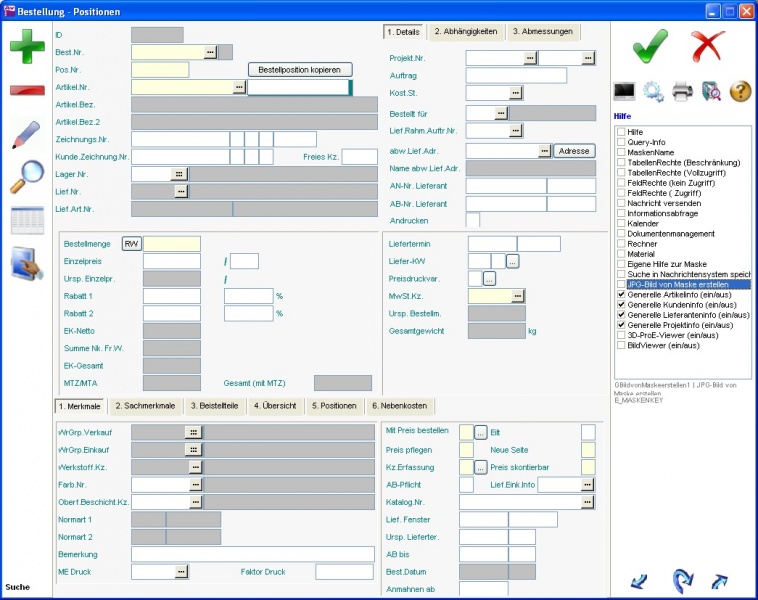Disable the Generelle Artikelinfo checkbox
This screenshot has height=600, width=758.
coord(621,295)
